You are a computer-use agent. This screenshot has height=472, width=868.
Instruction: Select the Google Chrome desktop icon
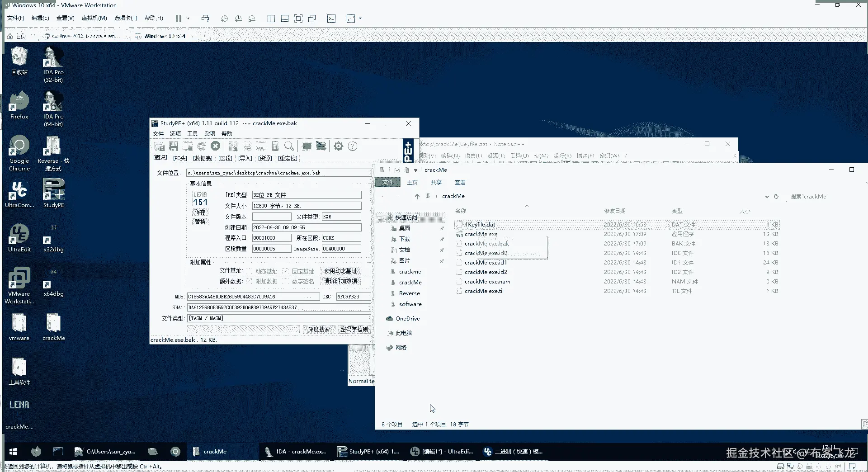[19, 153]
